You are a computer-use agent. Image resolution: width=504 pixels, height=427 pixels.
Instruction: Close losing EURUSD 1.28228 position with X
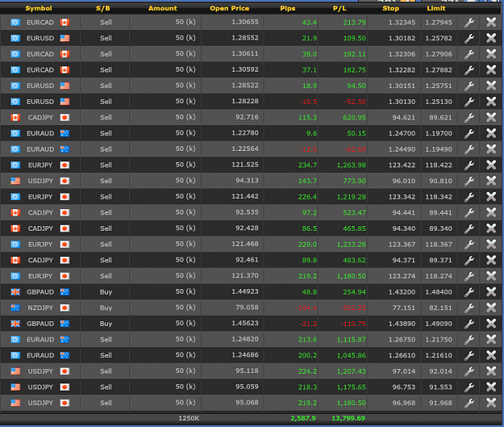coord(491,102)
